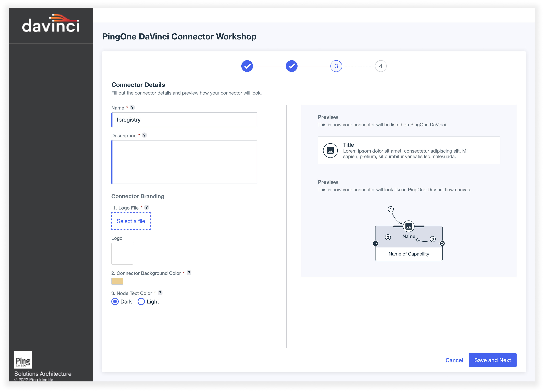Click the output port circle on node

coord(442,243)
